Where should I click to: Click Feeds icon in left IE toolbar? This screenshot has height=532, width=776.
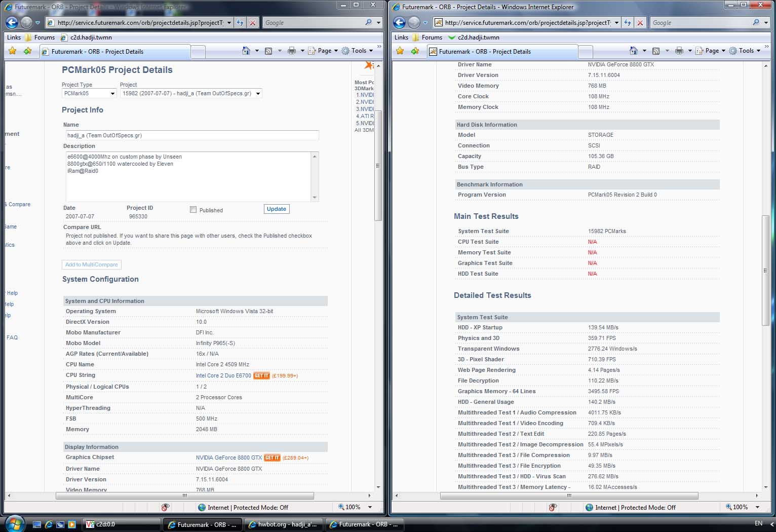point(268,51)
